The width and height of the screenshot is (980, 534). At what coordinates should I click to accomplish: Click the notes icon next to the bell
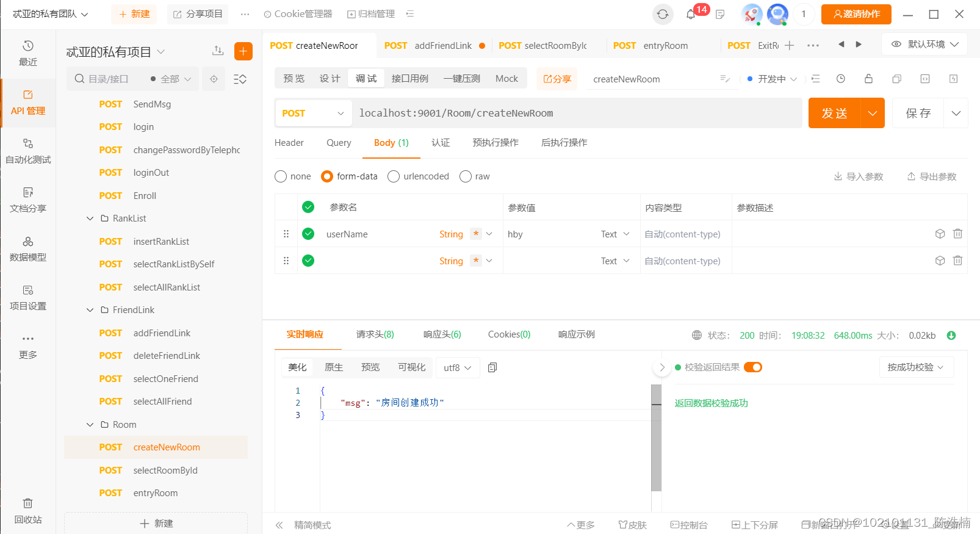[720, 14]
